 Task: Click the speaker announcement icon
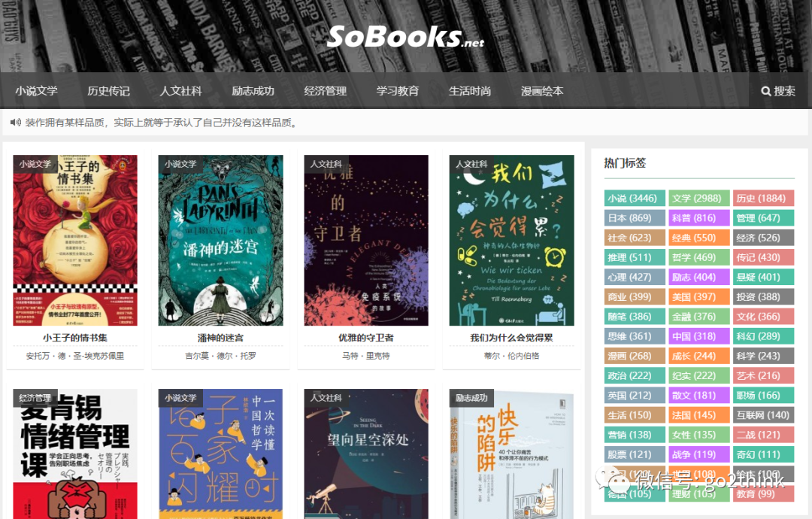(x=16, y=123)
